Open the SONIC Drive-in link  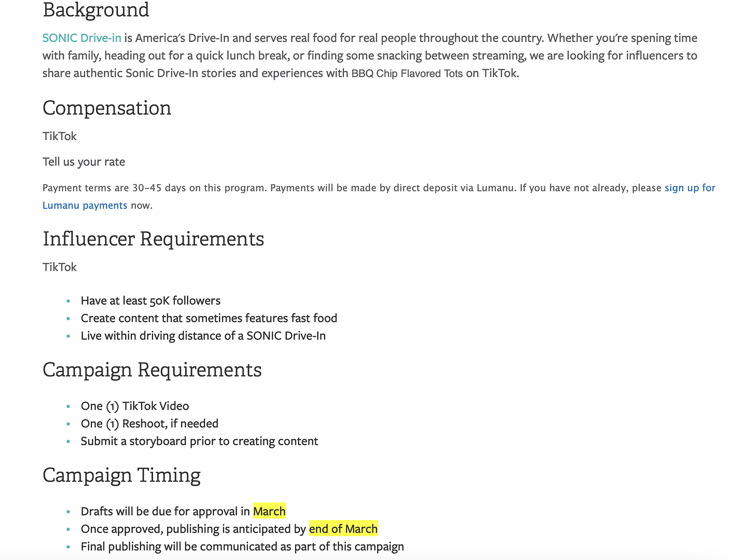click(x=81, y=38)
